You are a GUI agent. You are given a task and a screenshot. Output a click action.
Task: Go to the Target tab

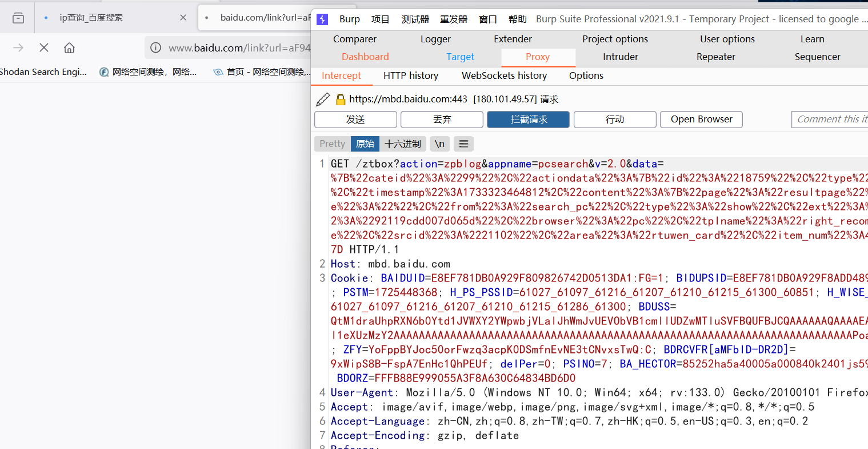(x=461, y=57)
